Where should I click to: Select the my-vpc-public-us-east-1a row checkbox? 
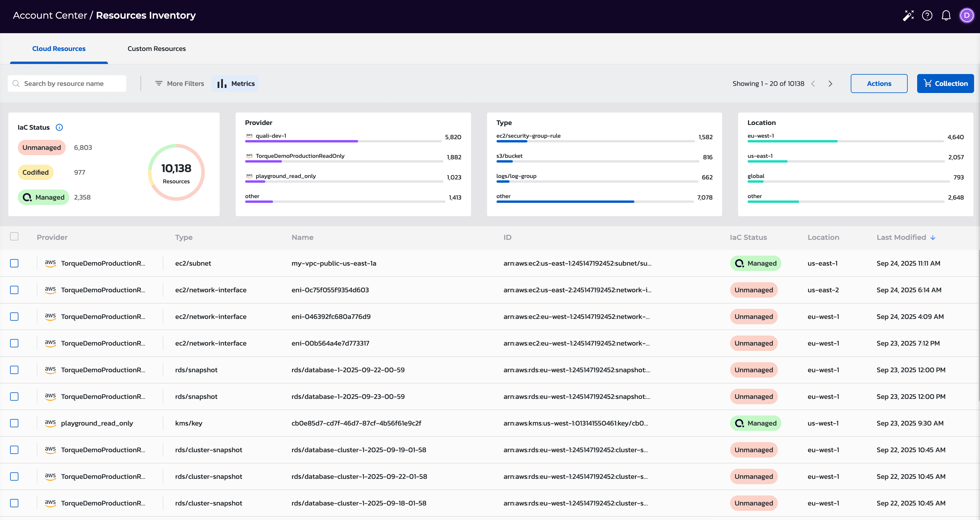point(15,263)
